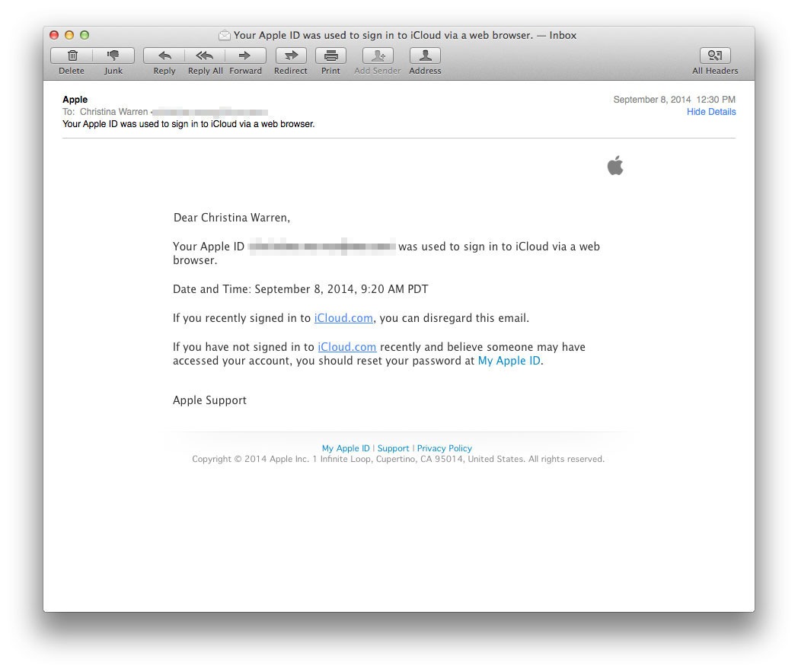Click My Apple ID link in body text

[x=509, y=361]
